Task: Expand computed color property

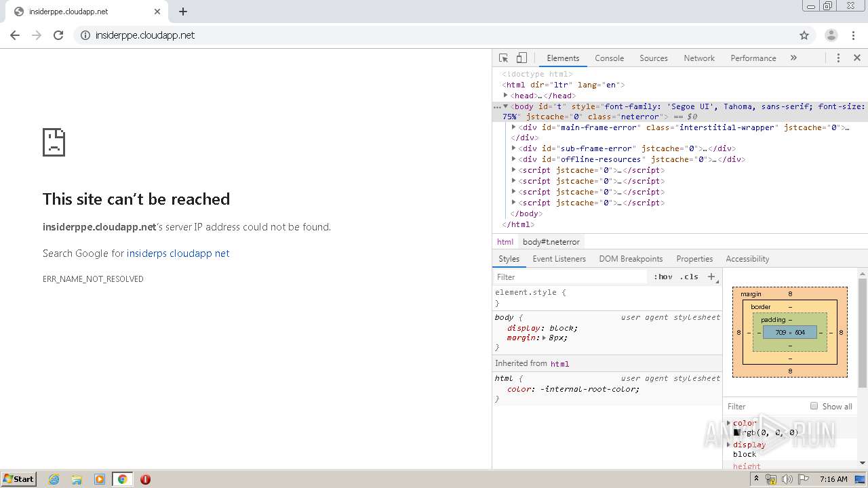Action: point(729,423)
